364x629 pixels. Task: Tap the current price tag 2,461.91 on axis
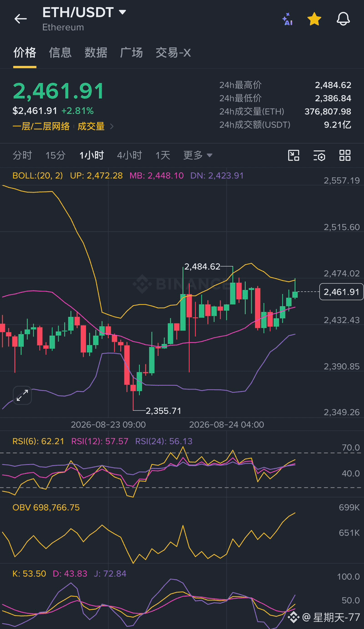pos(342,292)
